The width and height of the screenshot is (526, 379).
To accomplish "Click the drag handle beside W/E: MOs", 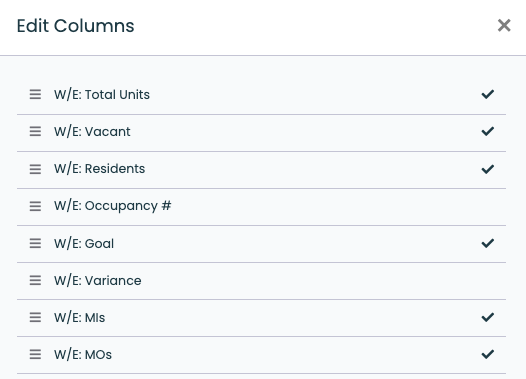I will tap(35, 354).
